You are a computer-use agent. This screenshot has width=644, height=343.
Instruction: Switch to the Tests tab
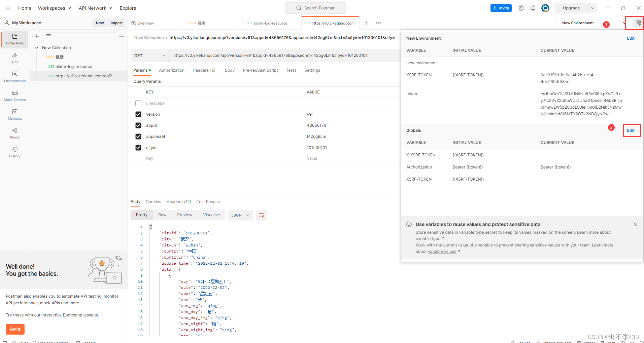291,70
